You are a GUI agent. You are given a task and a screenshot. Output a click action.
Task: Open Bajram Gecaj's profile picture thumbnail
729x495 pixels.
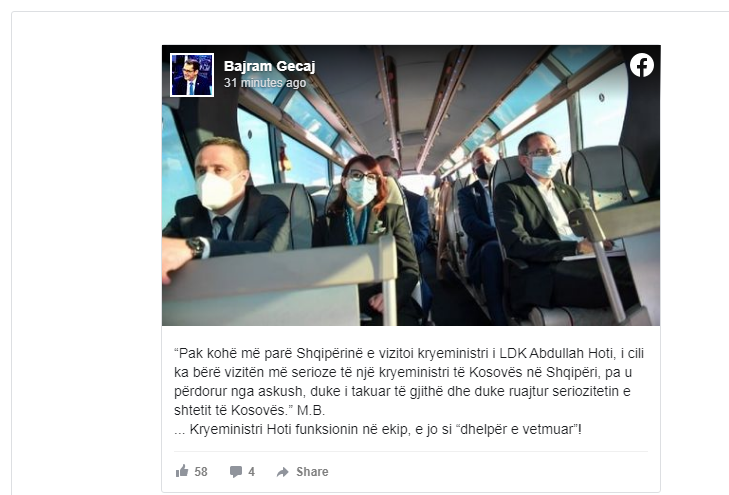pos(192,75)
